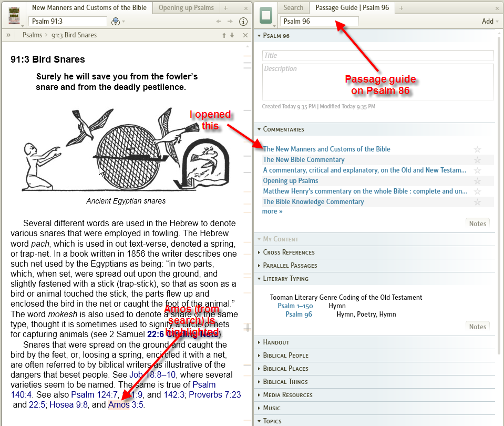Open the breadcrumb chevron menu on the left pane

pyautogui.click(x=8, y=35)
